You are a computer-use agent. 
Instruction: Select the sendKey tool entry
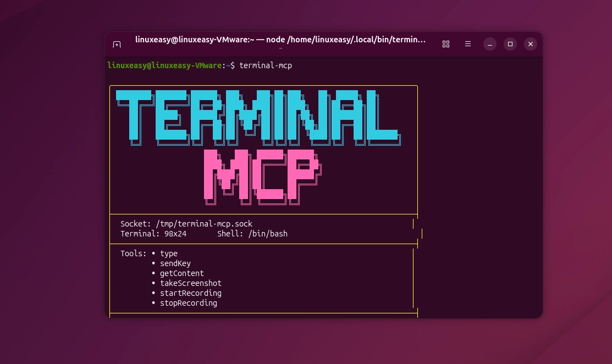(x=175, y=263)
